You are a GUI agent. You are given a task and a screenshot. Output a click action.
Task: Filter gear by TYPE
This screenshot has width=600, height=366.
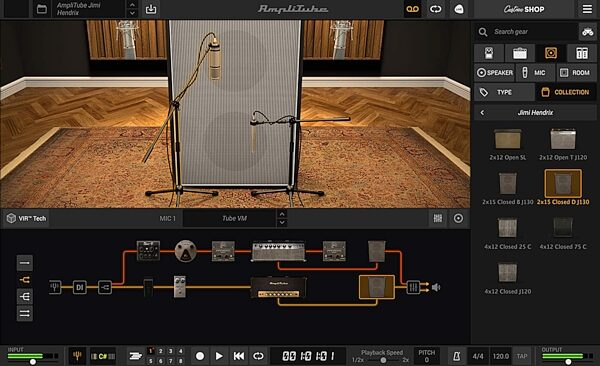pos(504,92)
